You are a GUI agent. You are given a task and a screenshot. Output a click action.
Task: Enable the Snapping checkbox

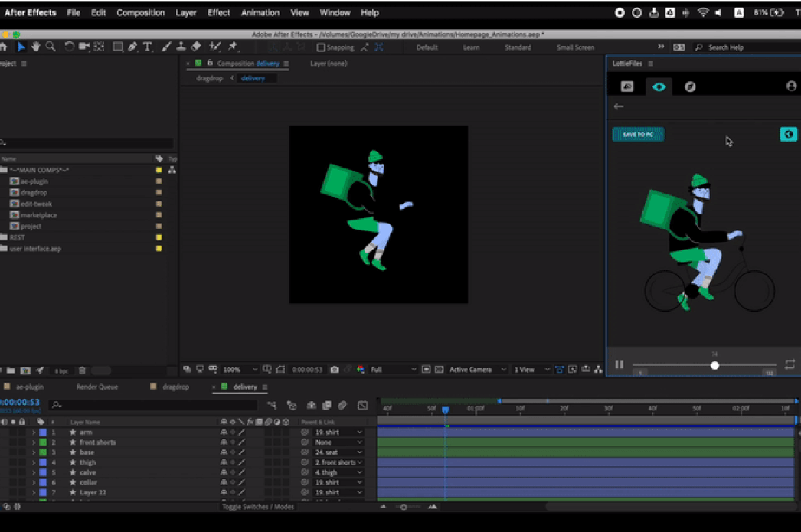321,47
